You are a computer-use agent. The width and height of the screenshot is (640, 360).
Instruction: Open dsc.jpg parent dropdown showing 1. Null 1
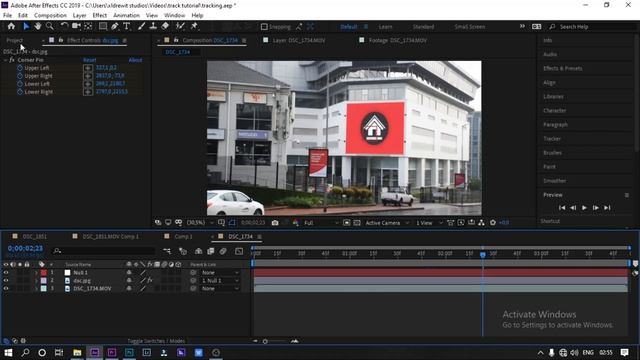coord(220,280)
